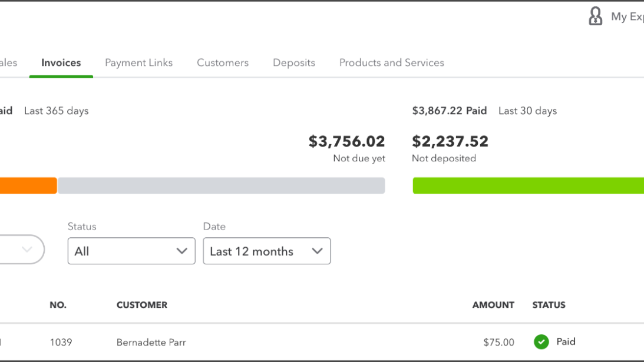Expand the Date dropdown showing Last 12 months
Screen dimensions: 644x362
click(x=266, y=251)
